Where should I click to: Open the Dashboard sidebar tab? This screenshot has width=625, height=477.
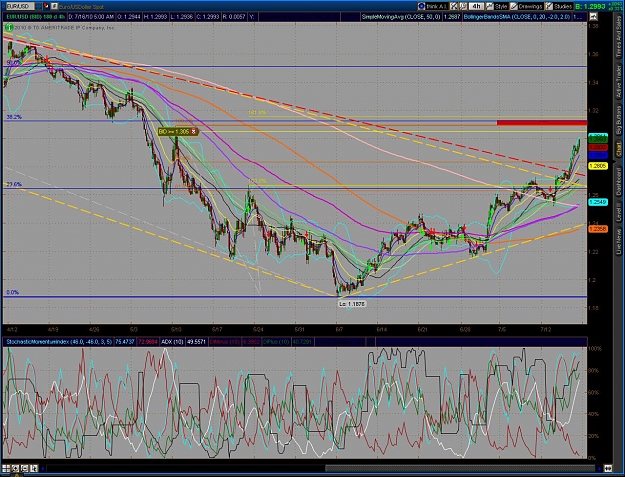(619, 181)
